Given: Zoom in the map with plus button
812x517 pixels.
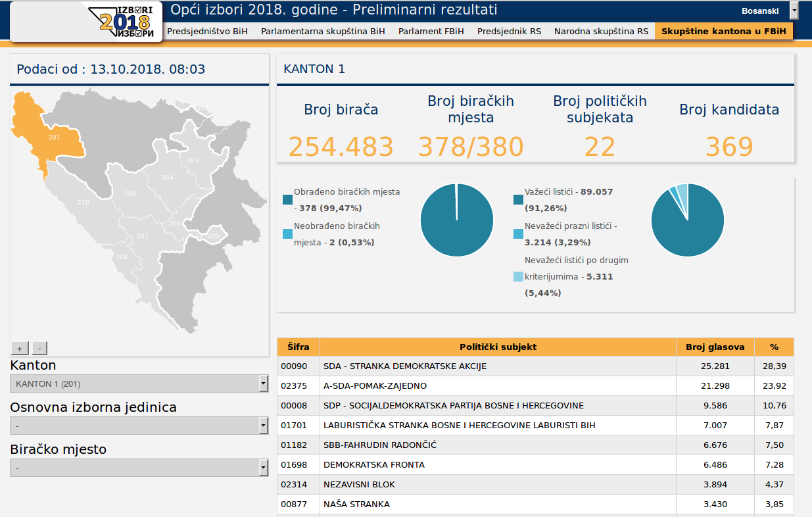Looking at the screenshot, I should pyautogui.click(x=19, y=349).
